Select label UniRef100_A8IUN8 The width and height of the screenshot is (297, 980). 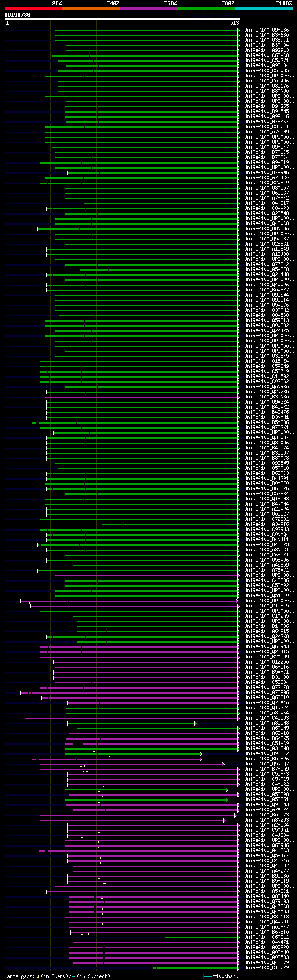[x=266, y=723]
